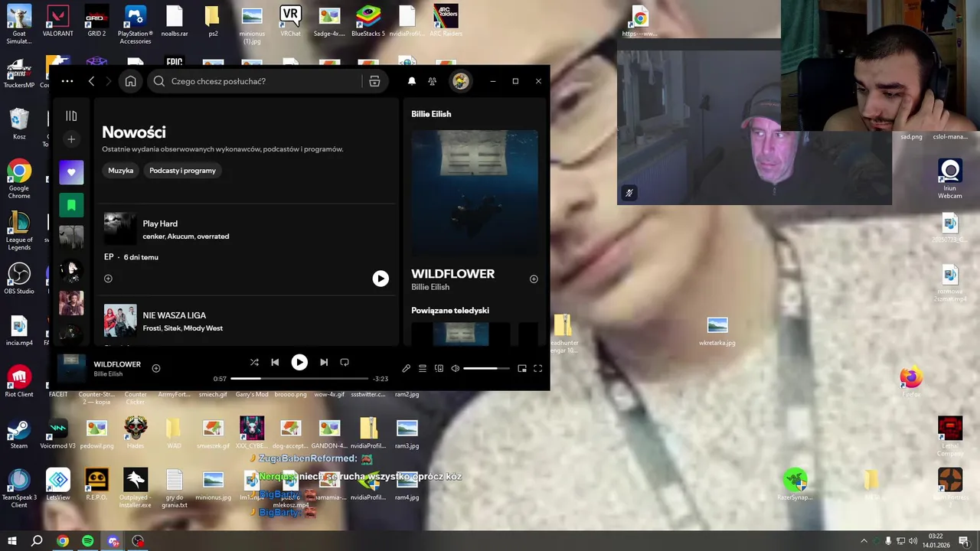The width and height of the screenshot is (980, 551).
Task: Open Spotify profile avatar menu
Action: click(x=460, y=81)
